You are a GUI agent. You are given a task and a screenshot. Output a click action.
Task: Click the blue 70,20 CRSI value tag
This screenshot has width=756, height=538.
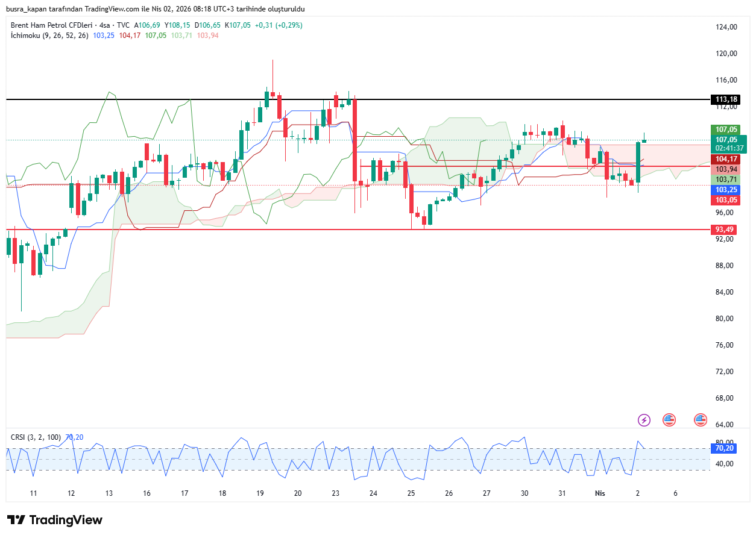(x=724, y=448)
